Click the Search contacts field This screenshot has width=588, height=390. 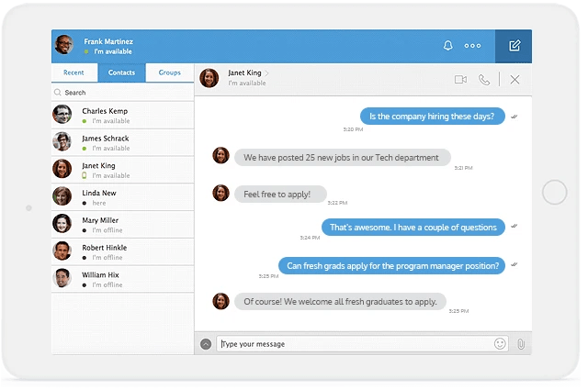tap(122, 93)
